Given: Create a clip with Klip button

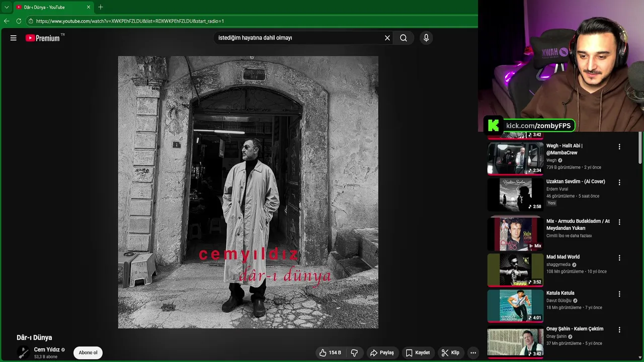Looking at the screenshot, I should [x=450, y=353].
